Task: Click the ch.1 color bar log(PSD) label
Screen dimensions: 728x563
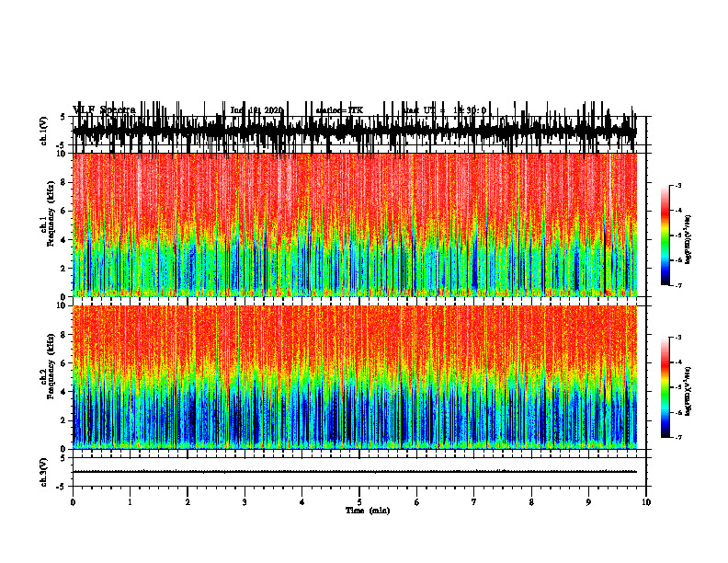Action: 688,240
